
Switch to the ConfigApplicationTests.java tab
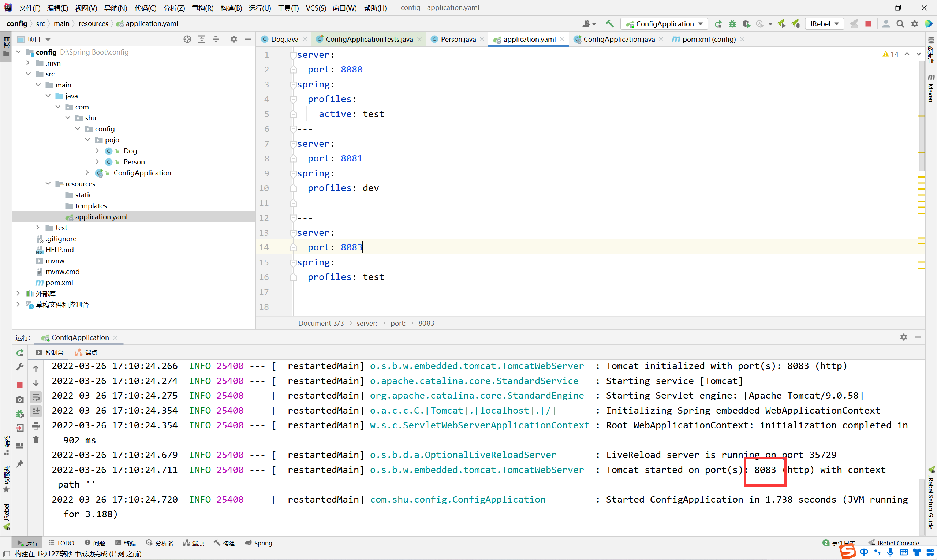point(369,39)
